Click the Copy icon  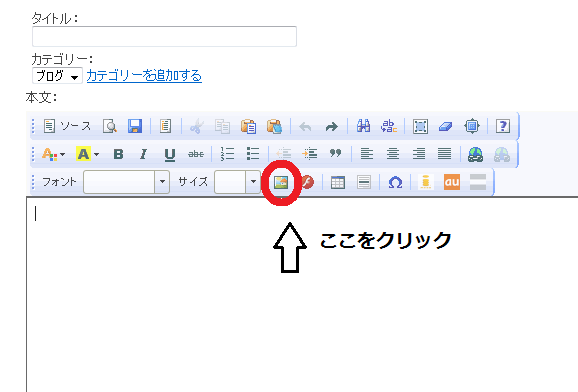click(222, 126)
